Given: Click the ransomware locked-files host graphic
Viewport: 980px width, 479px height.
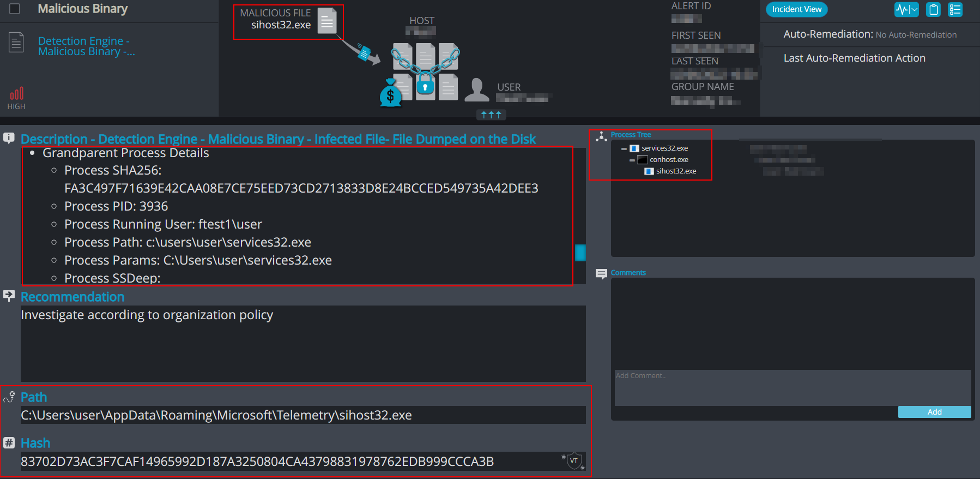Looking at the screenshot, I should [426, 71].
